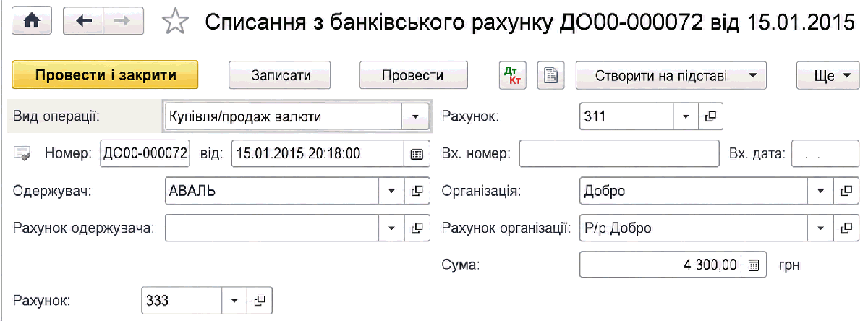Focus the Вх. номер input field
This screenshot has width=868, height=321.
pyautogui.click(x=619, y=153)
